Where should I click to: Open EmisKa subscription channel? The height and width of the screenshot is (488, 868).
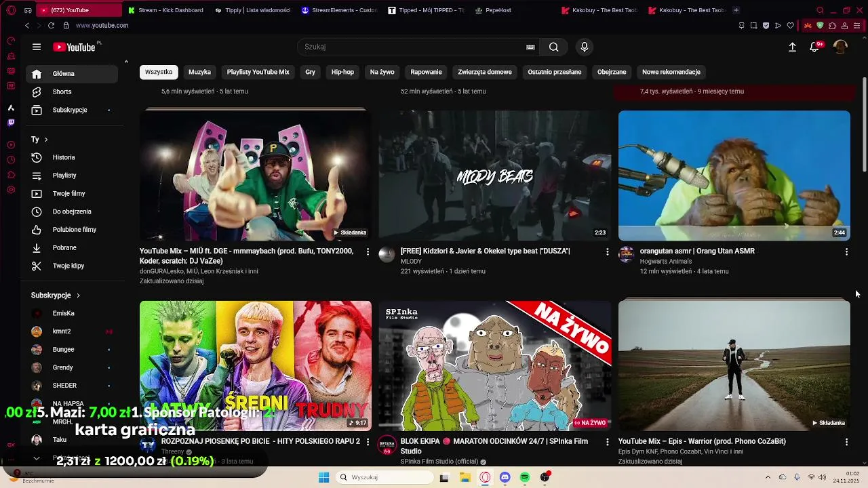pyautogui.click(x=72, y=314)
